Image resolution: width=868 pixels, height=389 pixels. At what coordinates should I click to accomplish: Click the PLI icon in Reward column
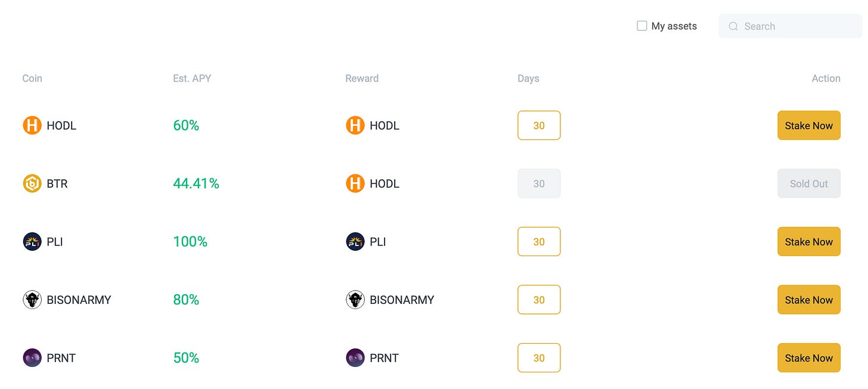click(x=355, y=242)
